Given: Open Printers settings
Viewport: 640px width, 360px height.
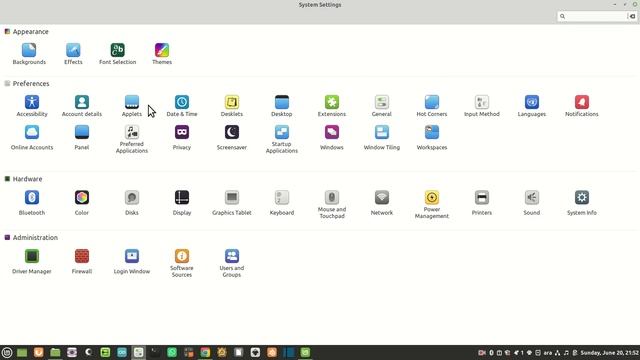Looking at the screenshot, I should [x=482, y=202].
